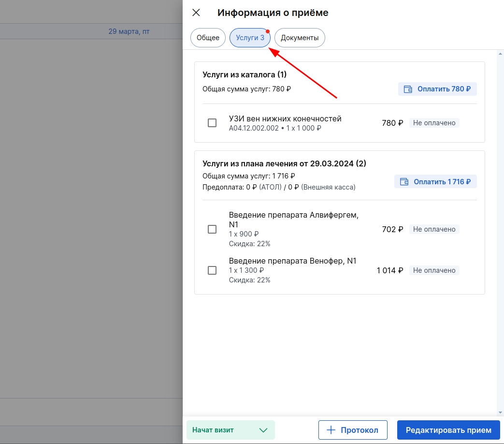
Task: Close the appointment information panel
Action: point(196,13)
